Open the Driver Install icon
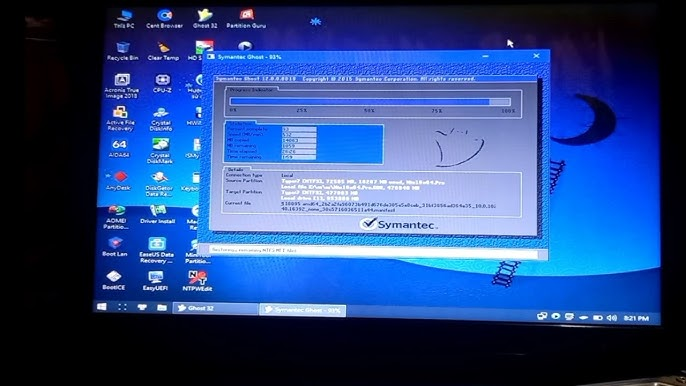The image size is (686, 386). point(158,214)
